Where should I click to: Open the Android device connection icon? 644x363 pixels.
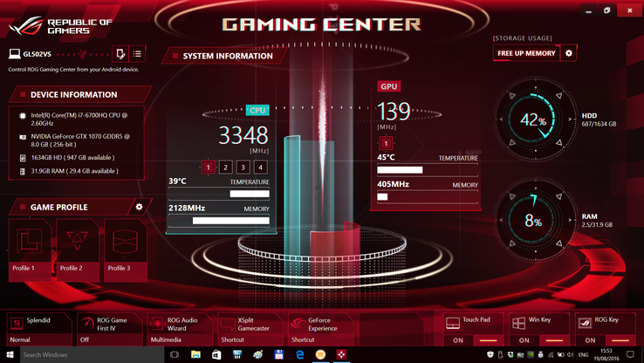[120, 54]
